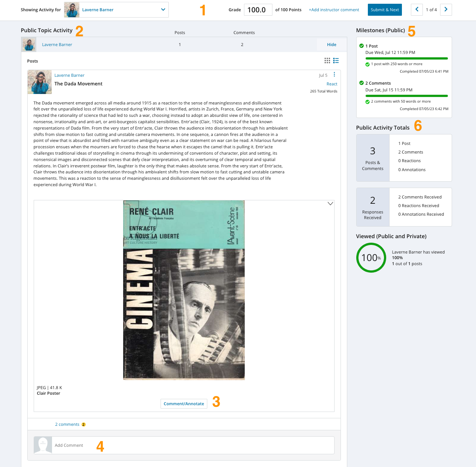This screenshot has width=476, height=467.
Task: Click the 1 Post milestone checkmark
Action: [361, 46]
